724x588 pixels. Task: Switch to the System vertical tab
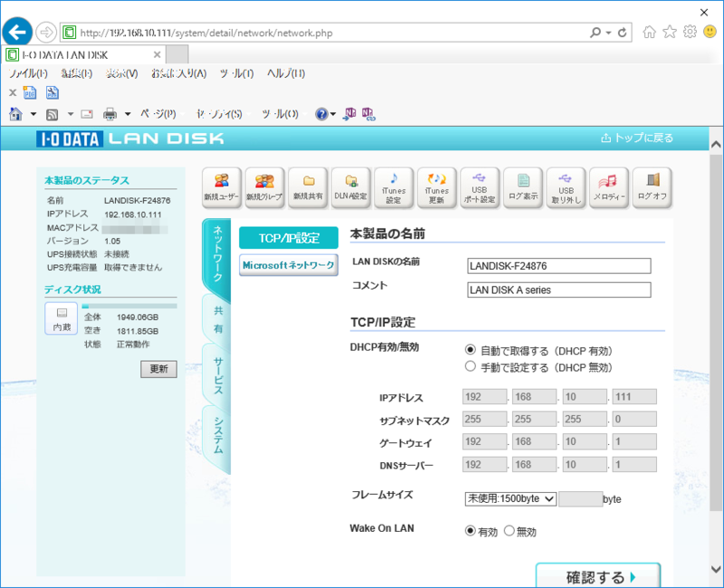(217, 436)
